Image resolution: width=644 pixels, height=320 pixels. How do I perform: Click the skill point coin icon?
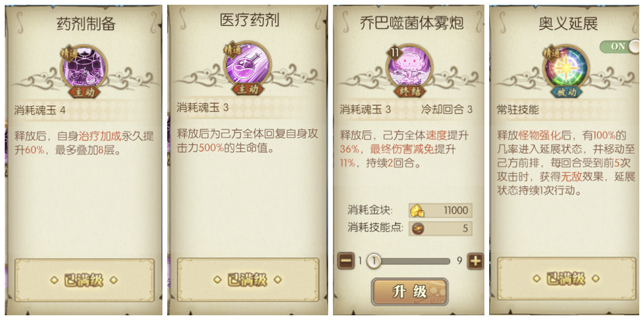pos(417,229)
